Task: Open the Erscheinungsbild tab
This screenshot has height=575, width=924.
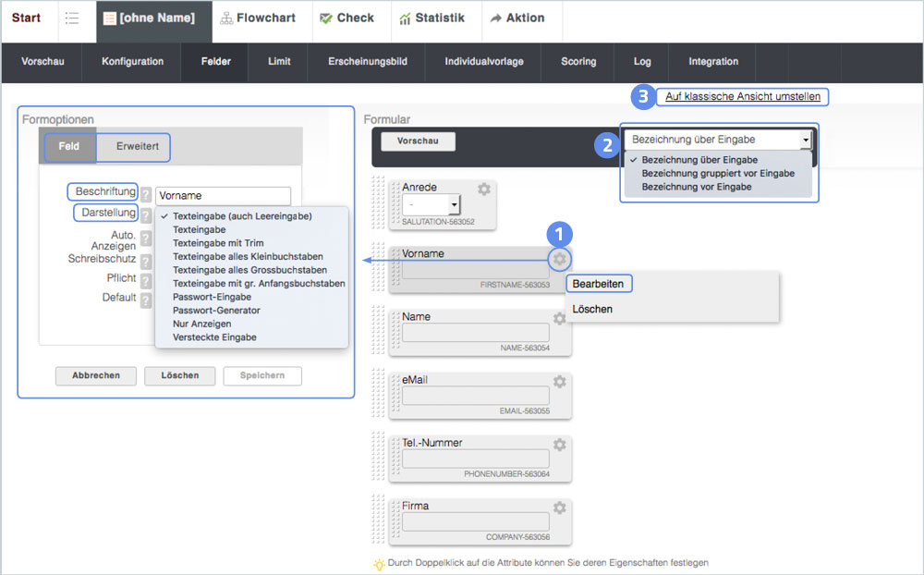Action: 367,62
